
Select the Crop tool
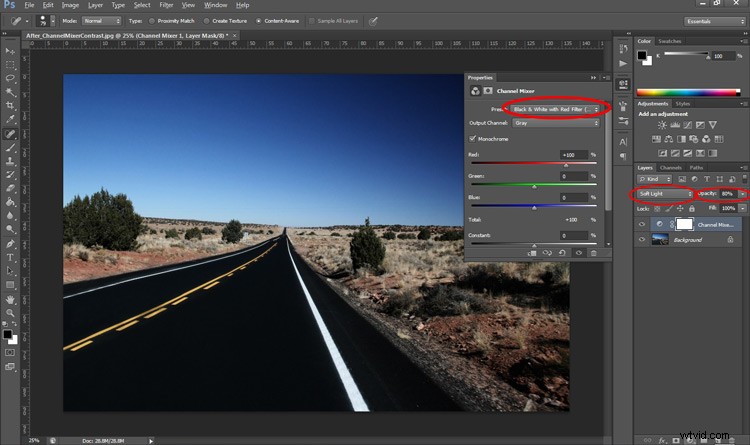click(10, 105)
